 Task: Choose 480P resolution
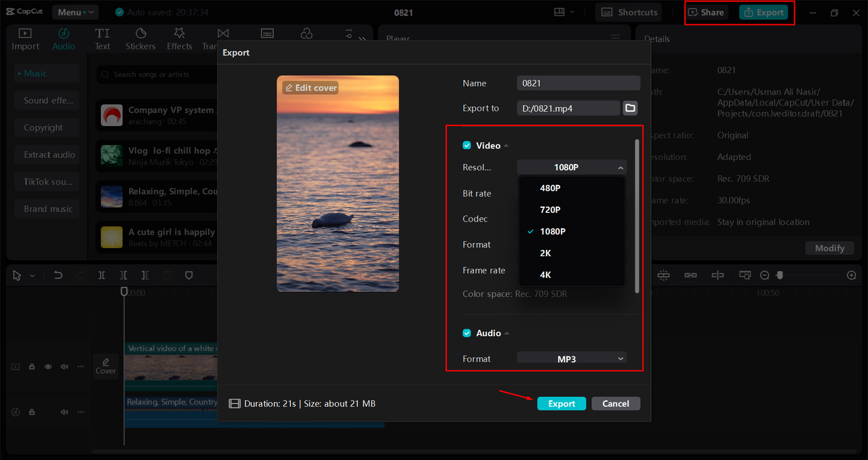click(572, 188)
